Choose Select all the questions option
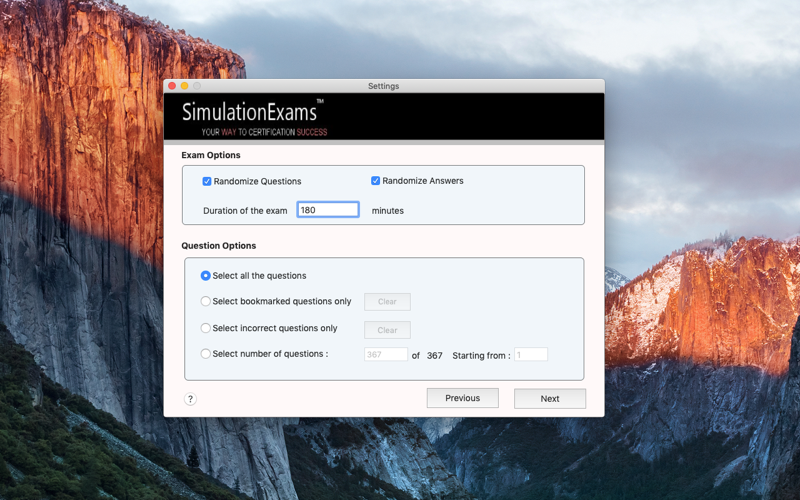 click(x=206, y=276)
